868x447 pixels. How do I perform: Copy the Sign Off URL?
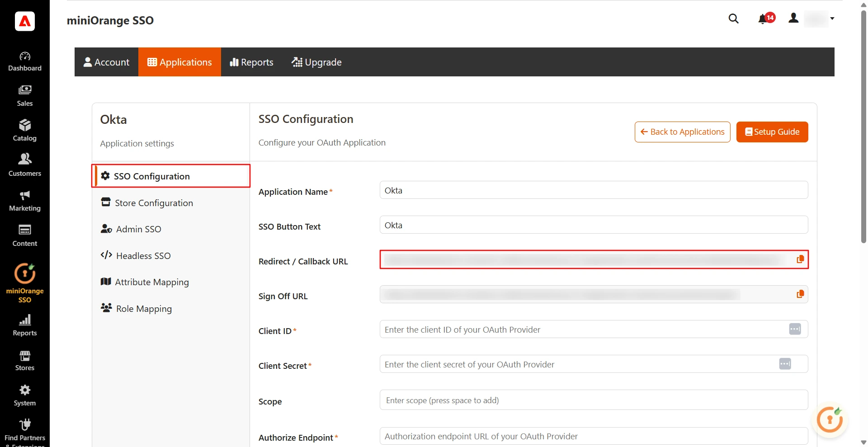click(800, 294)
